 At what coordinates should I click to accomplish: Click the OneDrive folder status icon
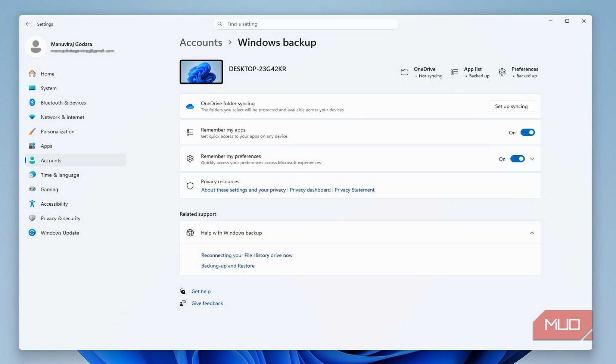click(x=404, y=72)
